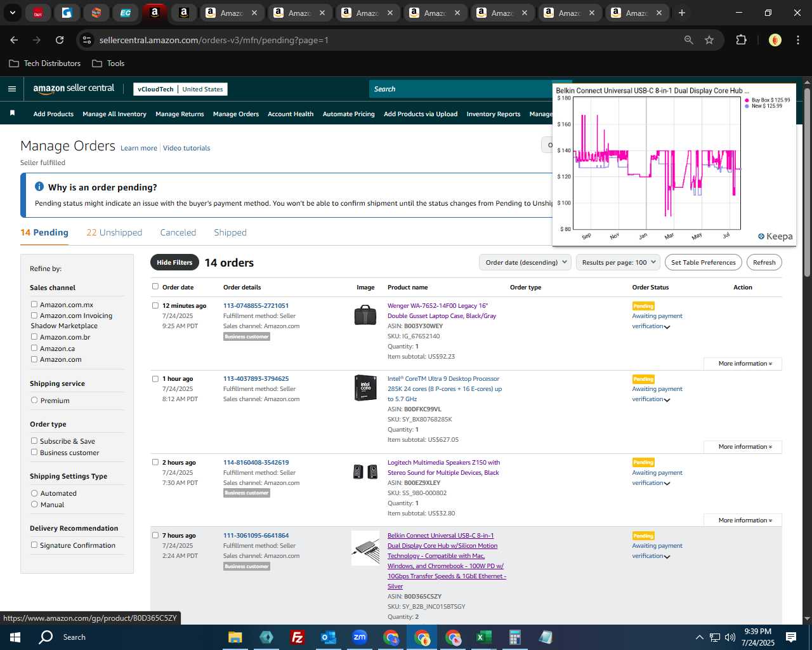The width and height of the screenshot is (812, 650).
Task: Click the Windows Start button
Action: coord(15,637)
